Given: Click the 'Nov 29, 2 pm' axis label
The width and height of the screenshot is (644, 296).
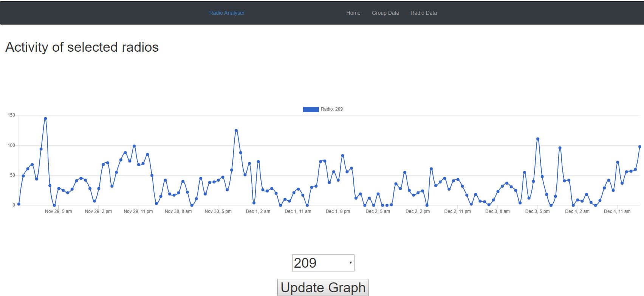Looking at the screenshot, I should tap(98, 211).
